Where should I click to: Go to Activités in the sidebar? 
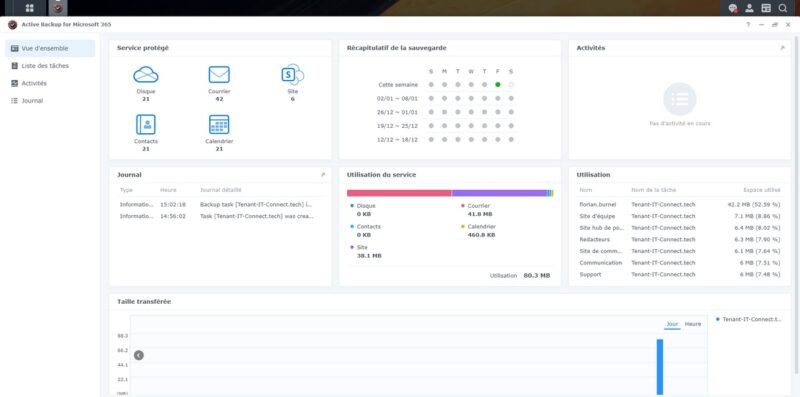point(50,83)
